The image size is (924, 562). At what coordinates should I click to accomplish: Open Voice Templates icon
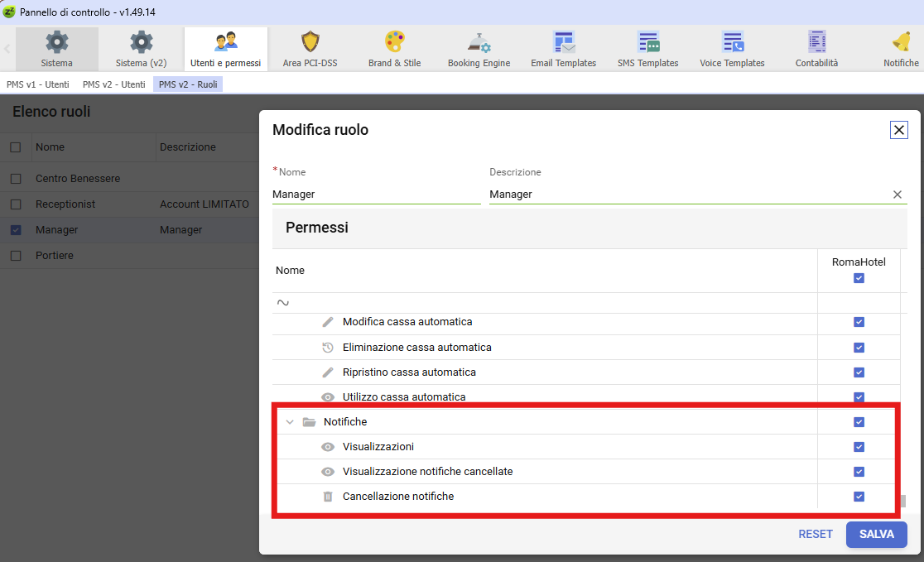point(732,42)
